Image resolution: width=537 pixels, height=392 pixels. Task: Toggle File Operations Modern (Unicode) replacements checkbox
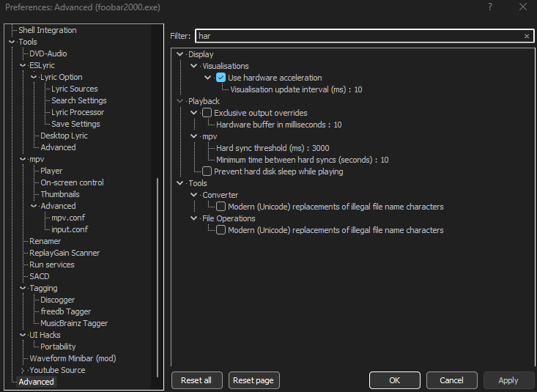point(221,230)
